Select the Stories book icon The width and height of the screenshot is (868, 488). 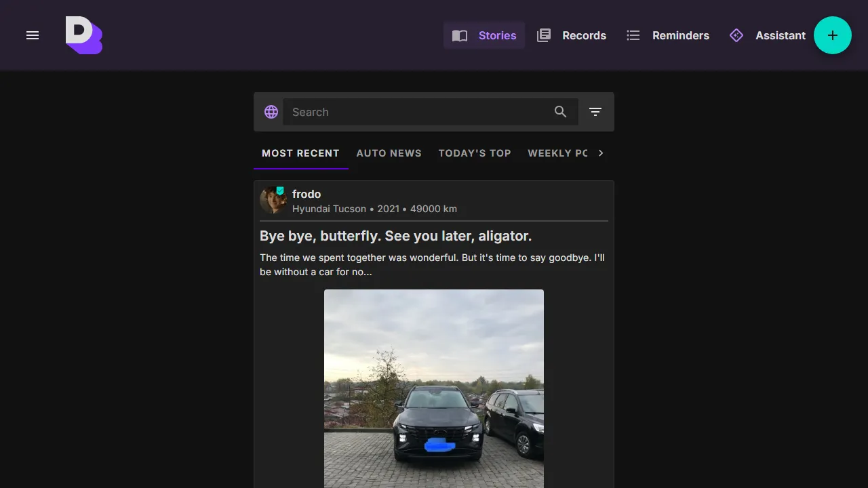coord(460,35)
